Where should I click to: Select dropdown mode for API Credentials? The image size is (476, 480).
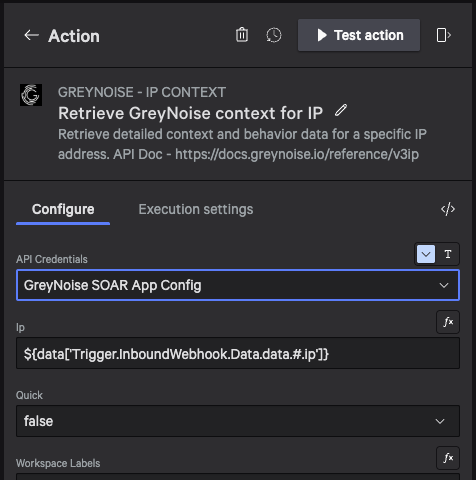pos(426,254)
